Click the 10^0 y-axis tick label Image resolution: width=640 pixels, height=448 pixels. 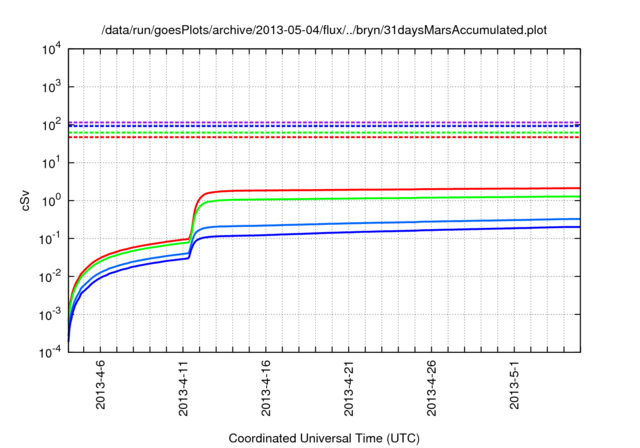52,200
